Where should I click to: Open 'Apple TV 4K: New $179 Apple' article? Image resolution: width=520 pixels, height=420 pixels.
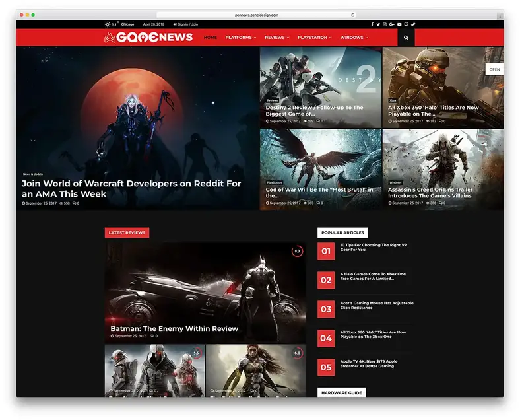click(369, 364)
